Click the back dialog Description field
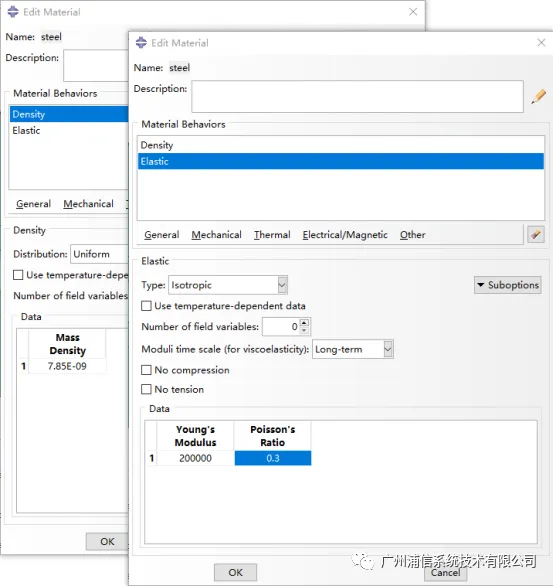 (x=96, y=65)
